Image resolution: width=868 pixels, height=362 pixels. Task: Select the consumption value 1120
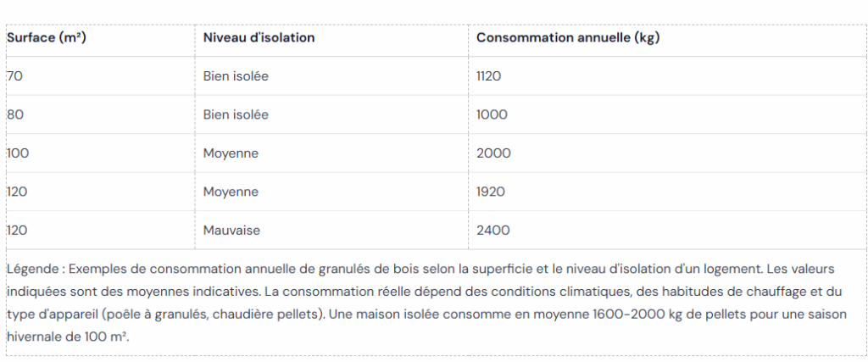pos(489,76)
